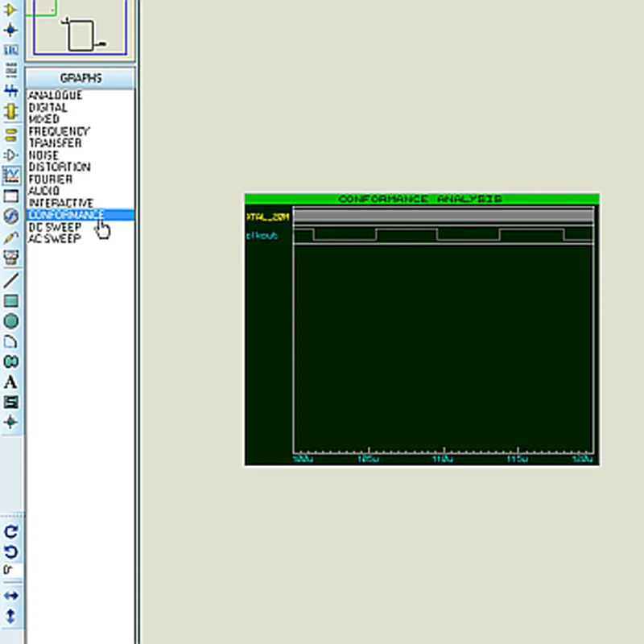The height and width of the screenshot is (644, 644).
Task: Select the 2D arc drawing tool
Action: (x=11, y=341)
